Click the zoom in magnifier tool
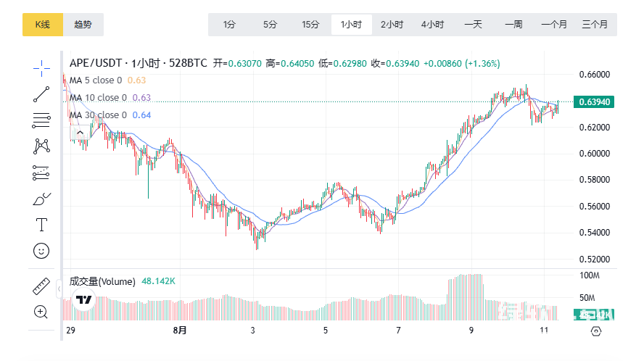The height and width of the screenshot is (361, 644). point(41,312)
